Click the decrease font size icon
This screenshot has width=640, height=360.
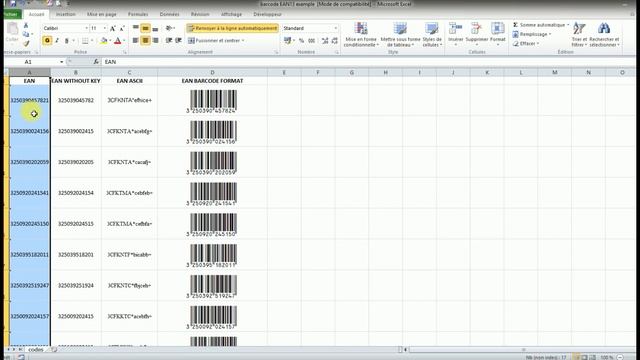click(x=122, y=28)
